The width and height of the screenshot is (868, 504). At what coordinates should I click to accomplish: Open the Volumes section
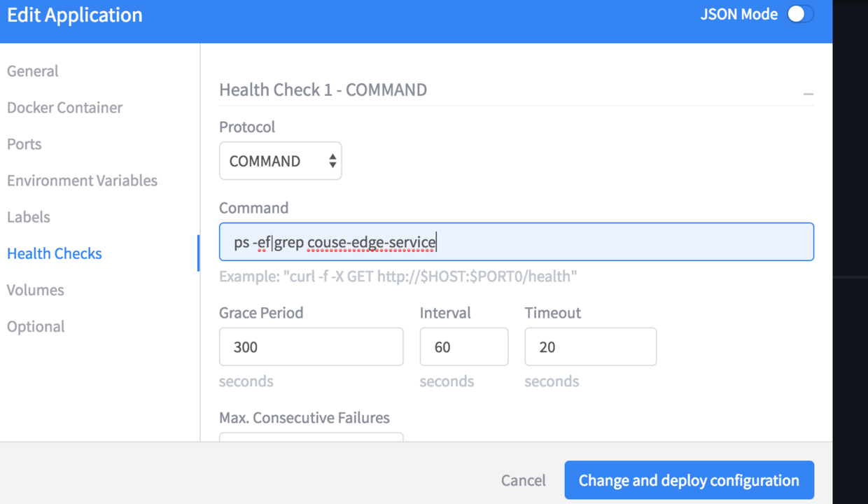pos(36,290)
